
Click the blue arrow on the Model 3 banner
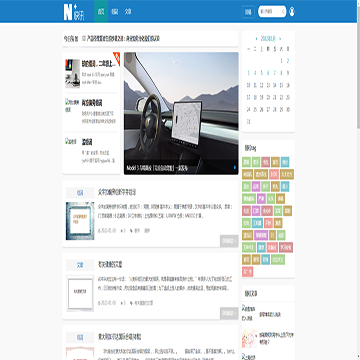pos(235,167)
